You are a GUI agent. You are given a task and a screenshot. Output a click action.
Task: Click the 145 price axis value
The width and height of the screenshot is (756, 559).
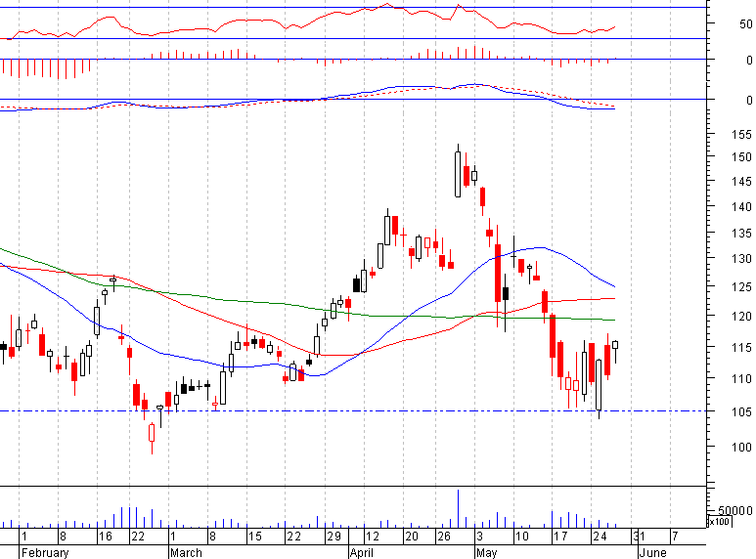click(x=741, y=182)
